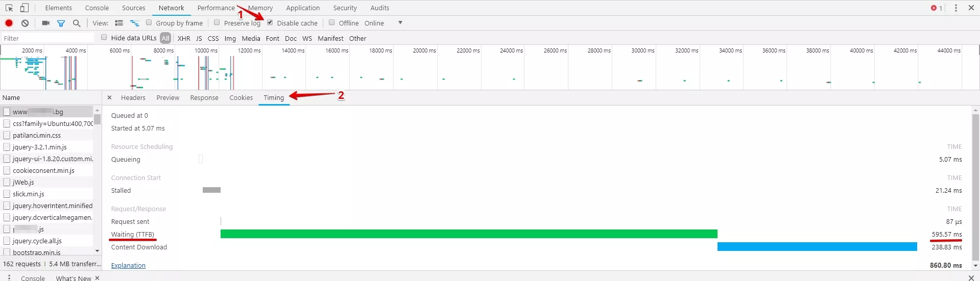Viewport: 980px width, 281px height.
Task: Click the Name column header
Action: [51, 97]
